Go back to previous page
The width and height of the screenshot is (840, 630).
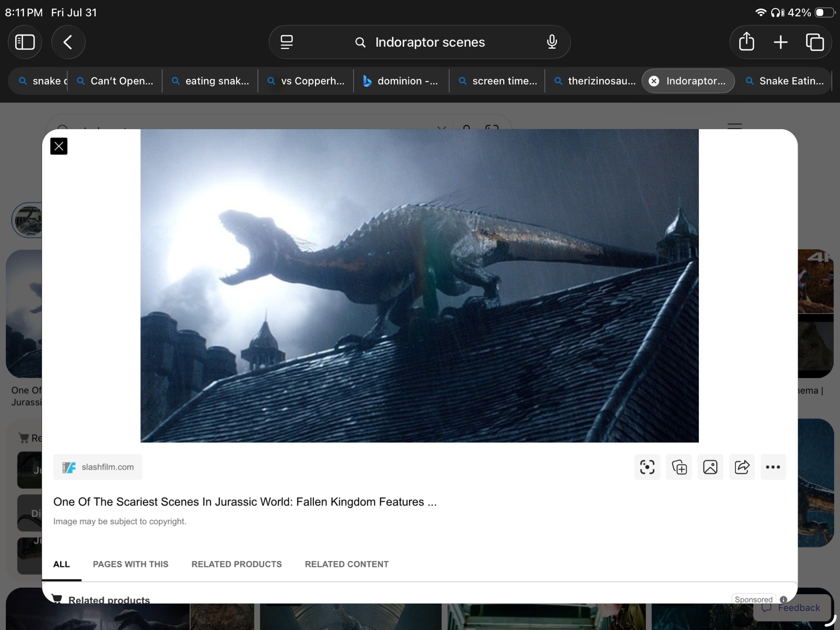tap(68, 42)
